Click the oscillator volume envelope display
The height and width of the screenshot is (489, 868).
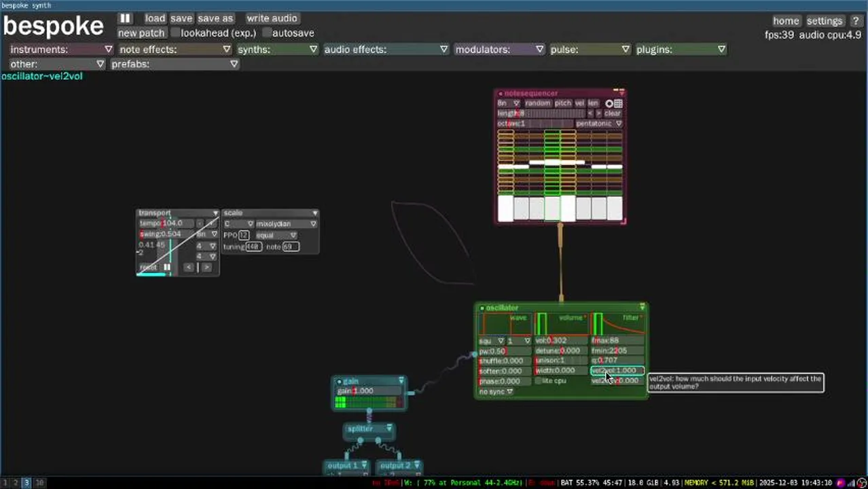pyautogui.click(x=561, y=324)
